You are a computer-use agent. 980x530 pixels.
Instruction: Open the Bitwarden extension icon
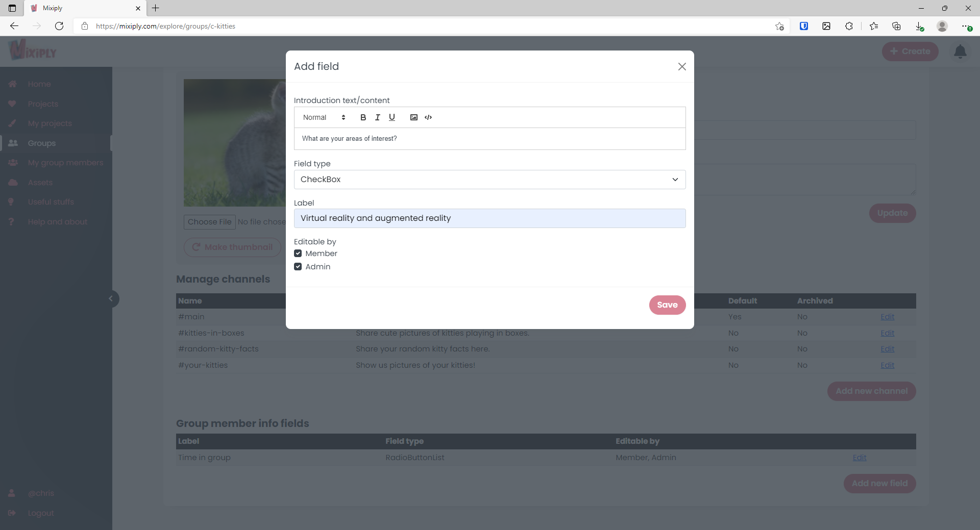(x=804, y=26)
